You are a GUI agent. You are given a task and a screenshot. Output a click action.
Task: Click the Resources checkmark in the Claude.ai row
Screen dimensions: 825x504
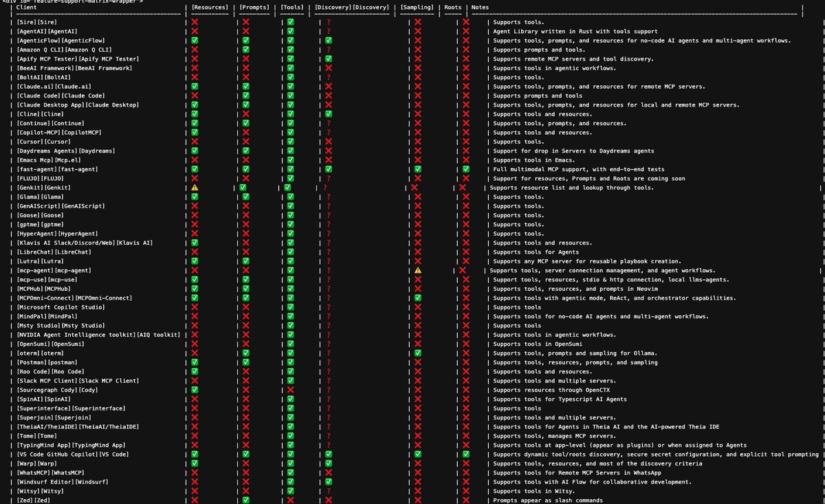(195, 87)
